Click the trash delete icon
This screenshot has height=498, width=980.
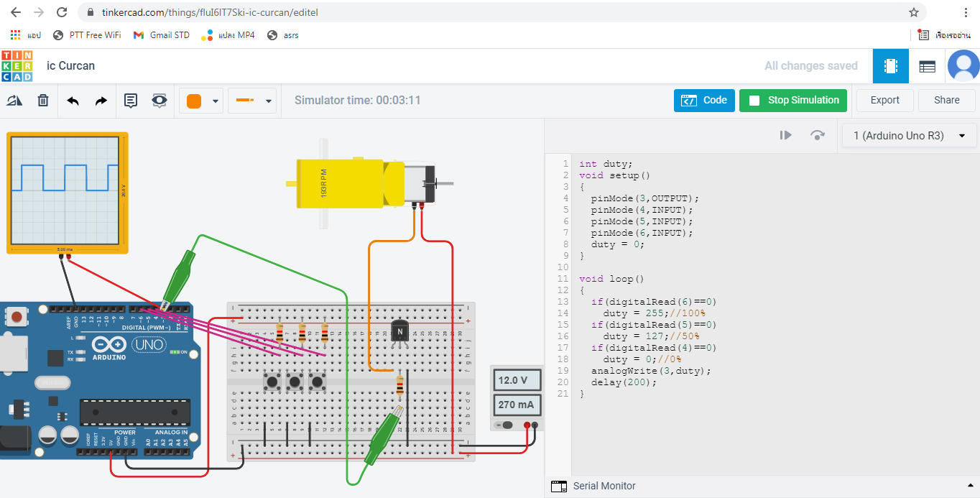point(43,101)
